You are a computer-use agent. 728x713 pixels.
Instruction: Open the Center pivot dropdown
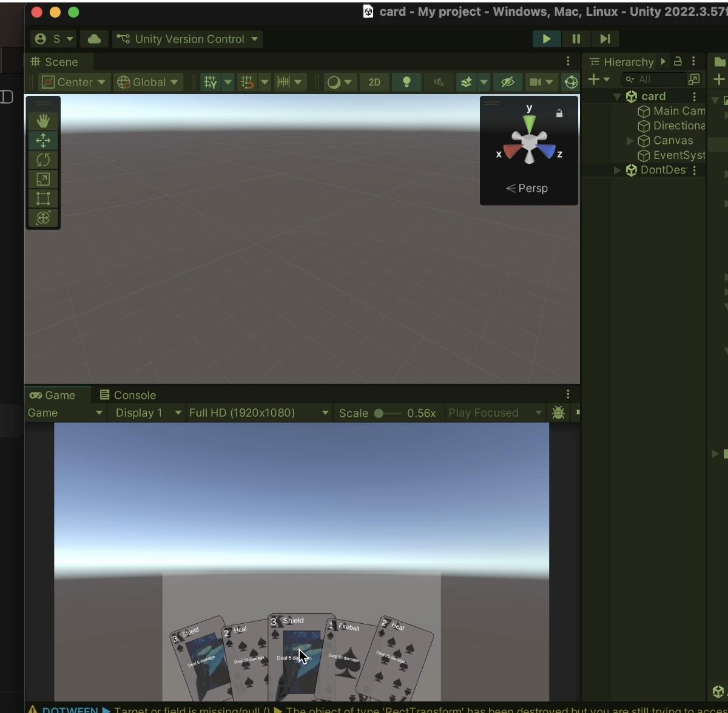(x=73, y=82)
